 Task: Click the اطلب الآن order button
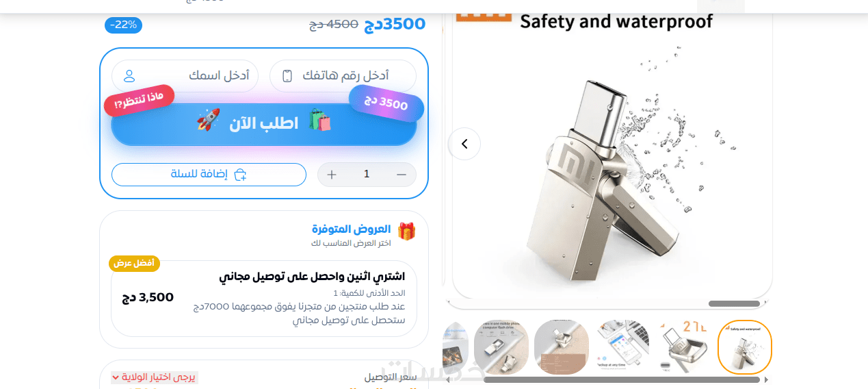(x=264, y=124)
